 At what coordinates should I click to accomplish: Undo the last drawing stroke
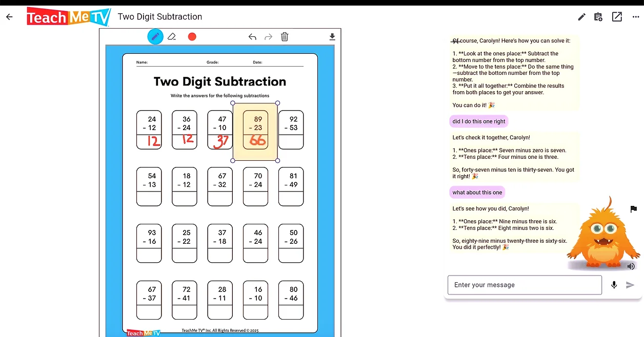[x=252, y=37]
